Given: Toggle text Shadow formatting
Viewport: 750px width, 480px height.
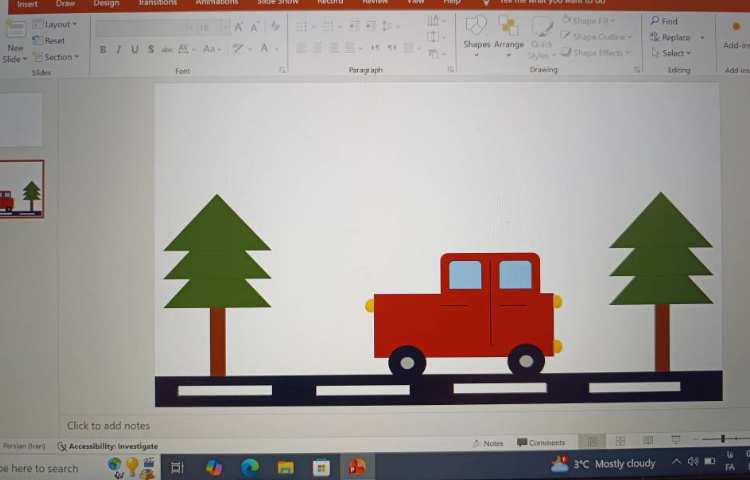Looking at the screenshot, I should [151, 49].
